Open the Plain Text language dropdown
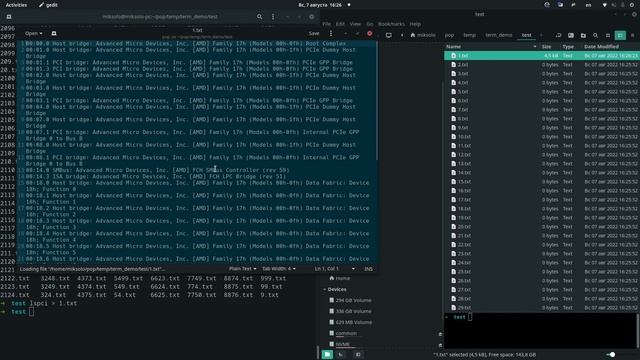Screen dimensions: 640x360 pos(242,269)
